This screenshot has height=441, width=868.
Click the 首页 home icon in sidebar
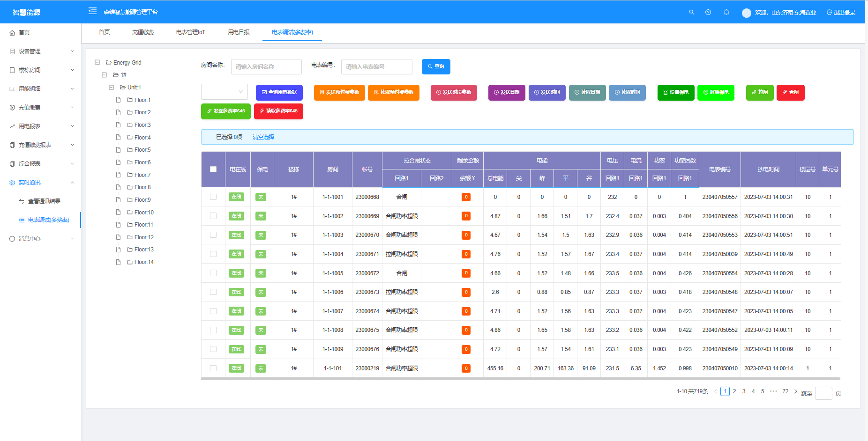pyautogui.click(x=12, y=33)
